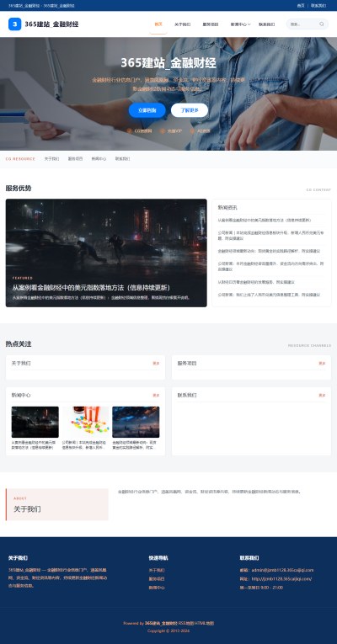This screenshot has height=644, width=337.
Task: Click the blue "3" site logo icon
Action: pos(15,24)
